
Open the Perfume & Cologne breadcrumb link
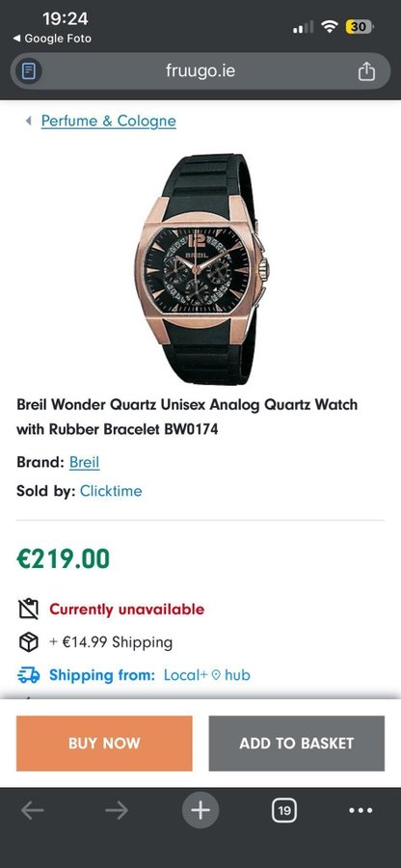tap(108, 121)
